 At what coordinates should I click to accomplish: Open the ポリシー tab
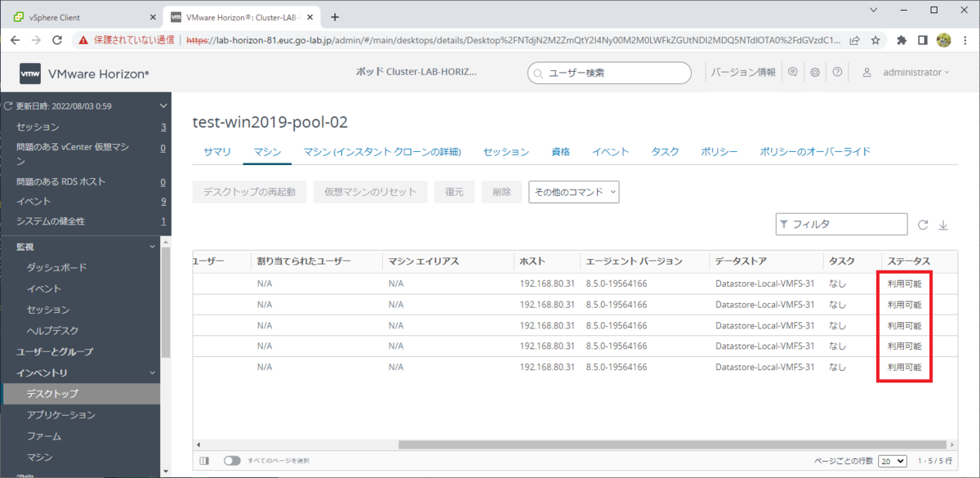(719, 151)
